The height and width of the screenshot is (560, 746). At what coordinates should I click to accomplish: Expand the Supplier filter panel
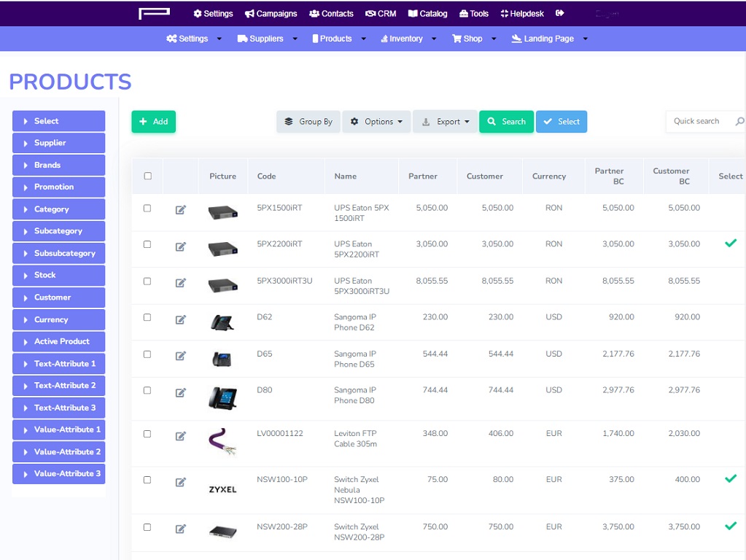58,143
